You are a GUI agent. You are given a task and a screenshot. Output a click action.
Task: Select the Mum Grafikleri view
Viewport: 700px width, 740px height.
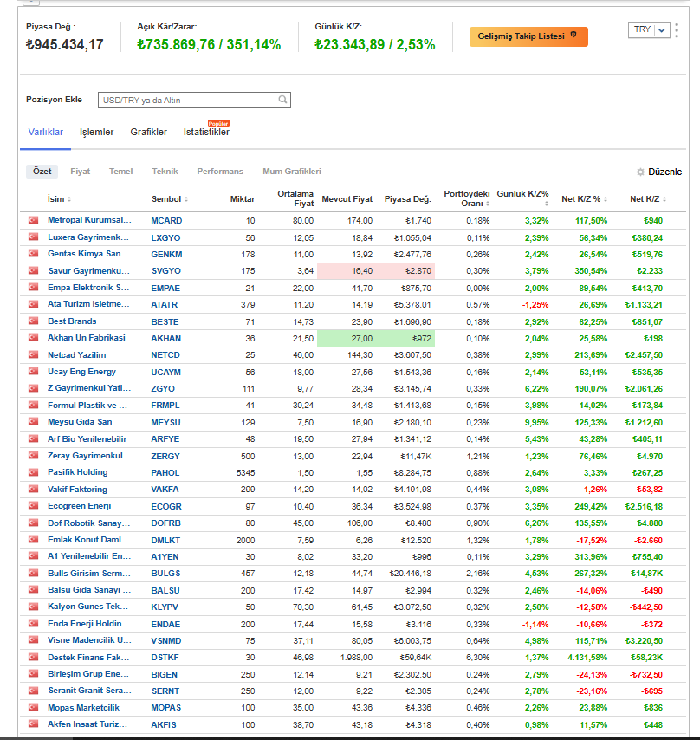tap(291, 172)
